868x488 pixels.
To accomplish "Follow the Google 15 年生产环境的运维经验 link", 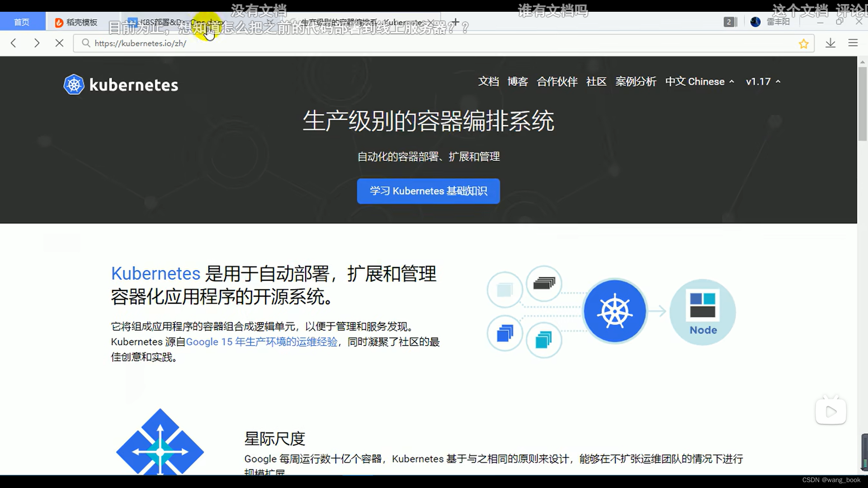I will click(x=262, y=342).
